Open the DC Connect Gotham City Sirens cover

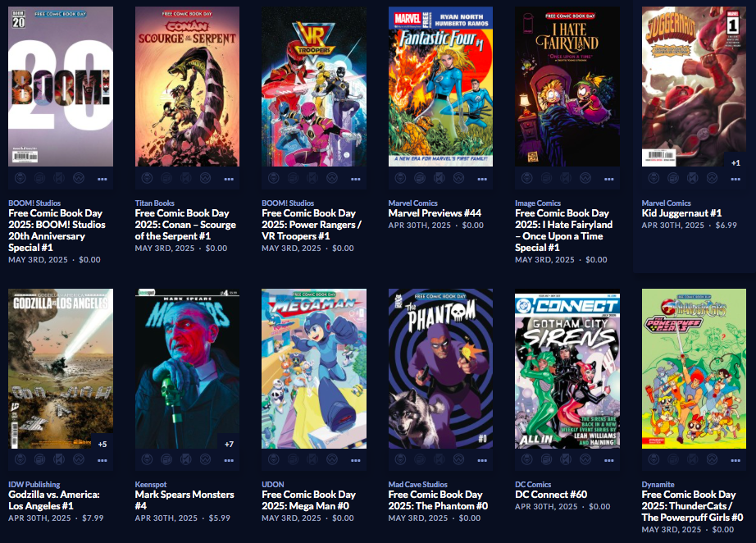click(x=567, y=369)
